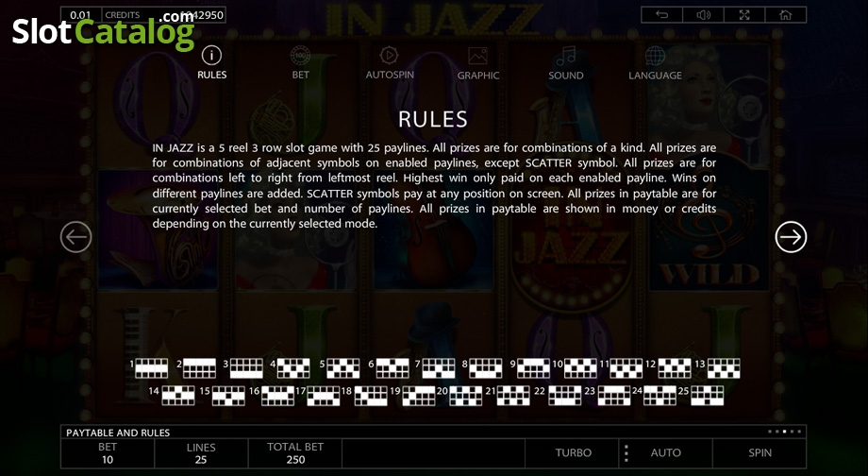Open the Autospin settings icon
868x476 pixels.
tap(389, 56)
